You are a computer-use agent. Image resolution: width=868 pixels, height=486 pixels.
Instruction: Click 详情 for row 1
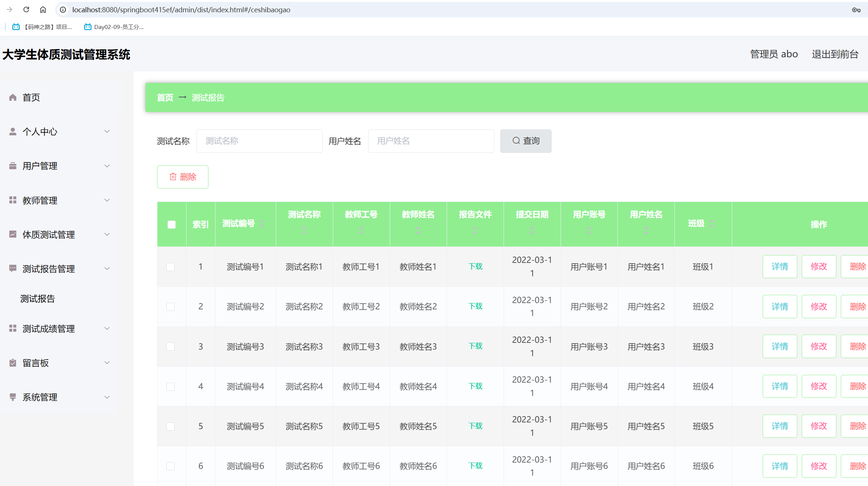[780, 267]
